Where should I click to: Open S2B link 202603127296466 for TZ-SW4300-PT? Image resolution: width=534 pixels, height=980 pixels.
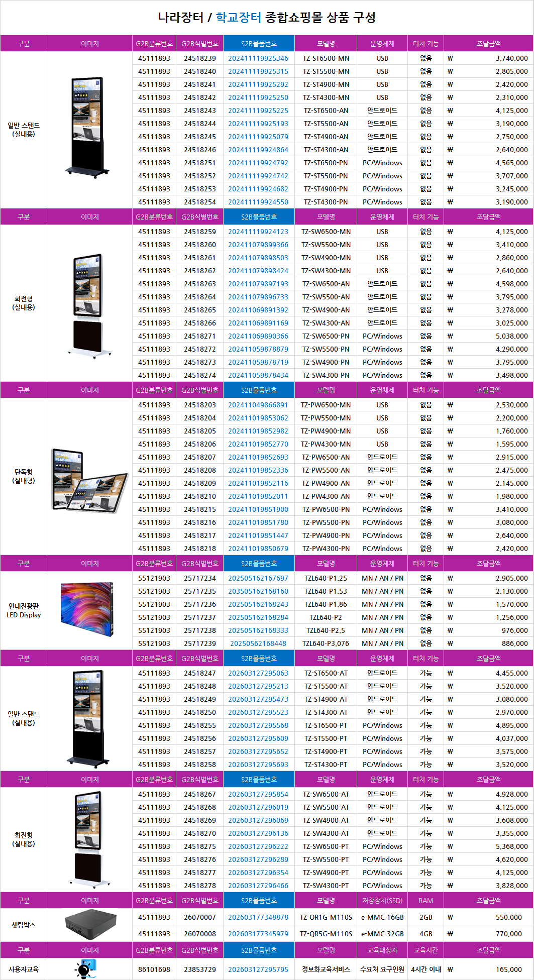258,886
